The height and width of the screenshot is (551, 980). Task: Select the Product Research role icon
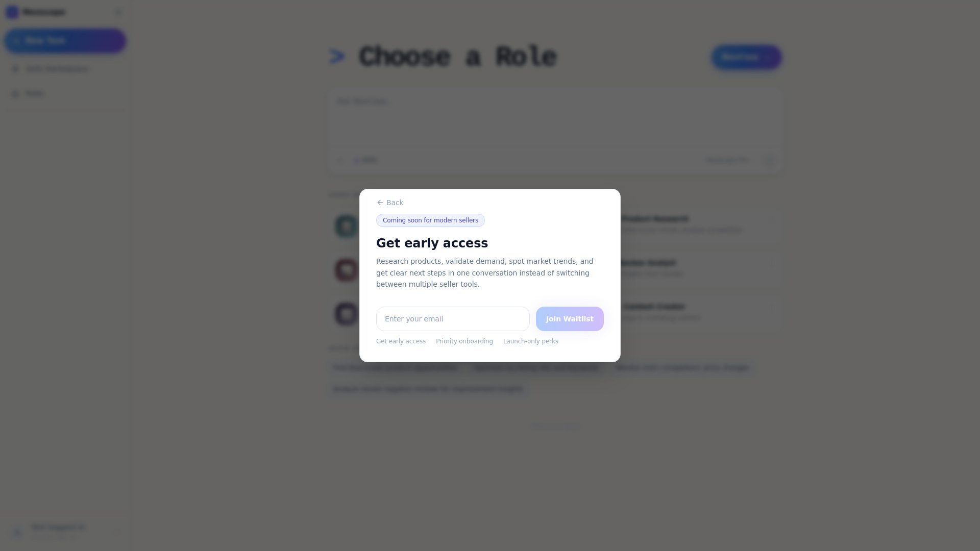coord(347,226)
